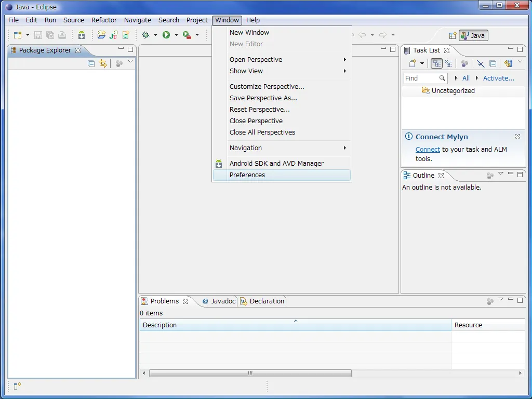Toggle Focus on Workweek in Task List

point(464,63)
